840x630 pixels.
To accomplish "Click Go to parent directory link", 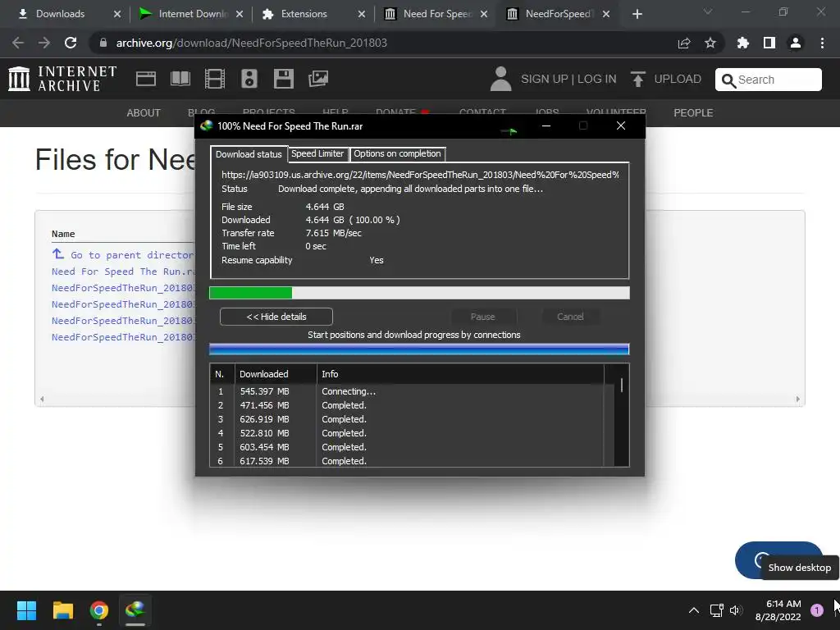I will coord(123,255).
